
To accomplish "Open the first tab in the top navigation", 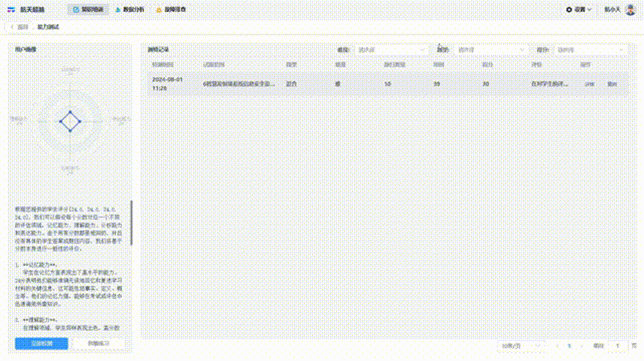I will pyautogui.click(x=90, y=10).
